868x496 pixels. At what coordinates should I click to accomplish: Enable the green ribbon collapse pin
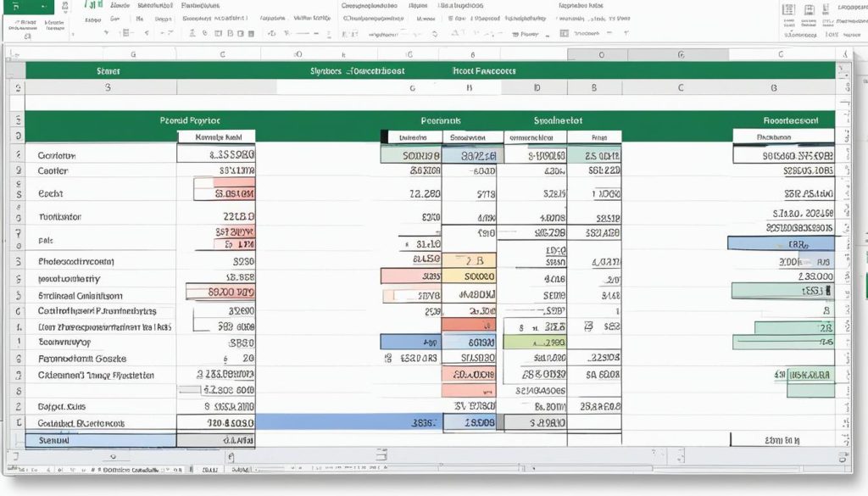point(25,8)
